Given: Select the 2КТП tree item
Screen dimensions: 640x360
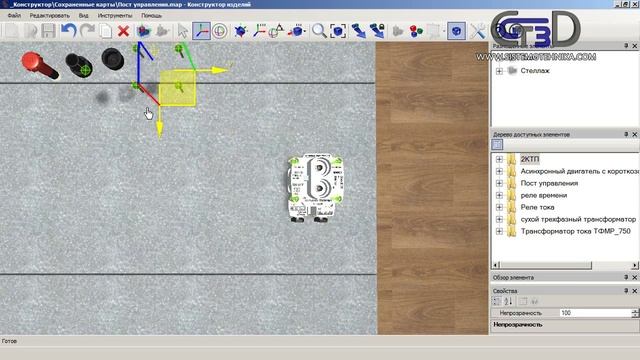Looking at the screenshot, I should tap(530, 159).
